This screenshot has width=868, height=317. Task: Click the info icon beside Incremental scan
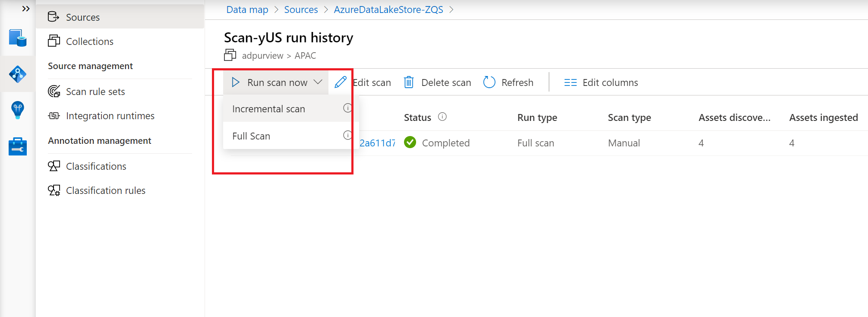(x=347, y=108)
